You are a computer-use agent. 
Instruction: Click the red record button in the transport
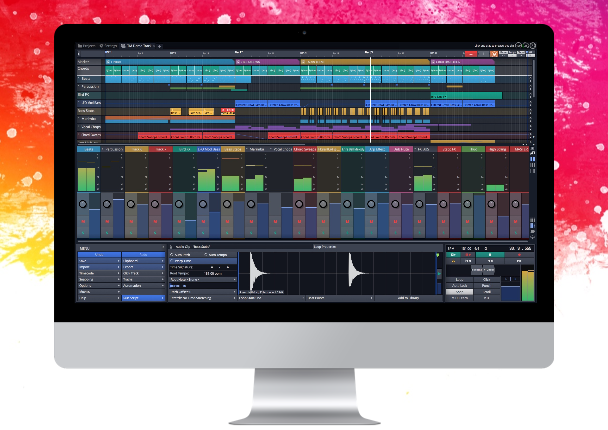519,255
